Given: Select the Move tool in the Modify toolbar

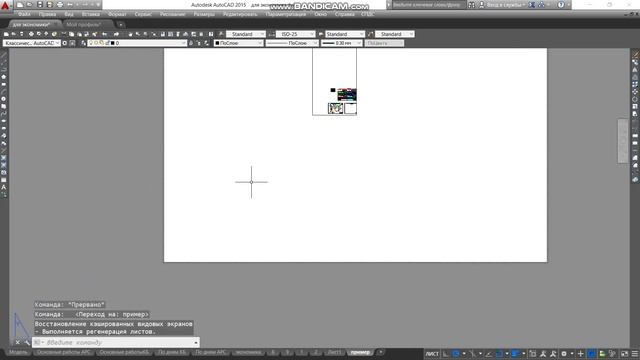Looking at the screenshot, I should pos(635,91).
